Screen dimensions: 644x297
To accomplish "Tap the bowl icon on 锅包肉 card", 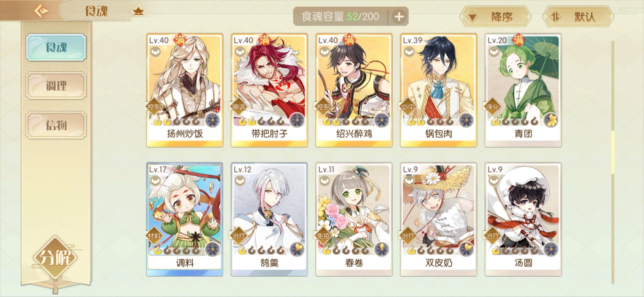I will pos(409,51).
